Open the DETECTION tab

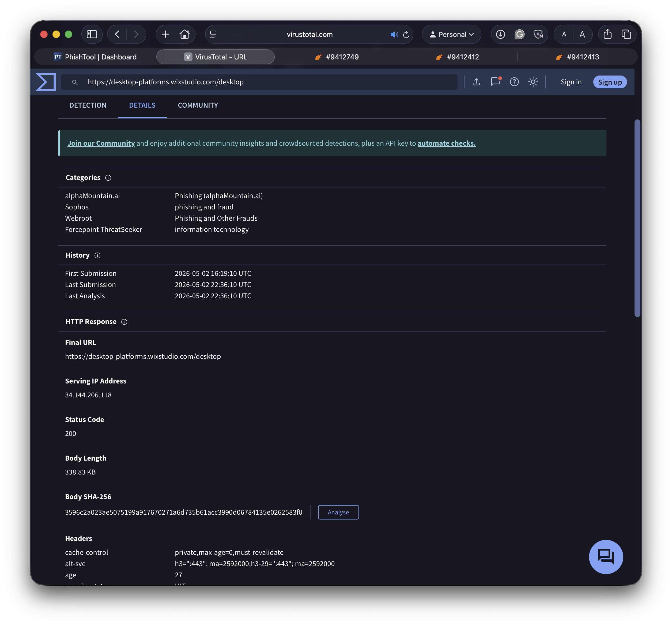[88, 105]
